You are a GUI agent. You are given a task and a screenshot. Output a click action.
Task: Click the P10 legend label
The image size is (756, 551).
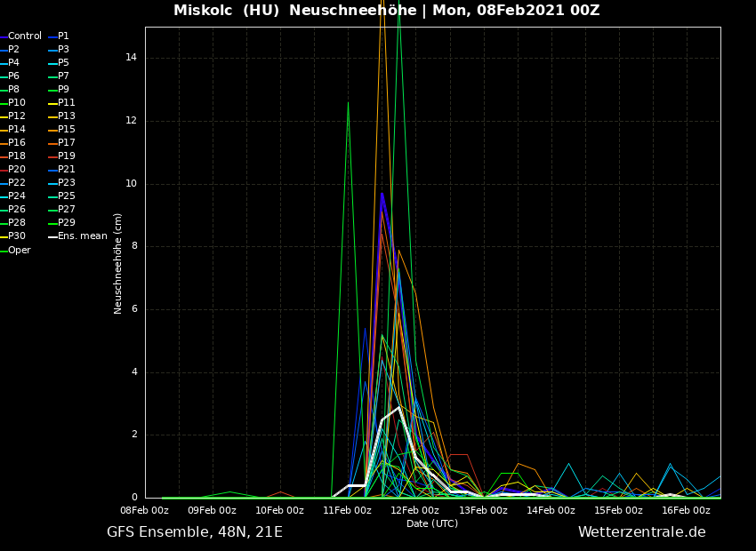[x=17, y=103]
